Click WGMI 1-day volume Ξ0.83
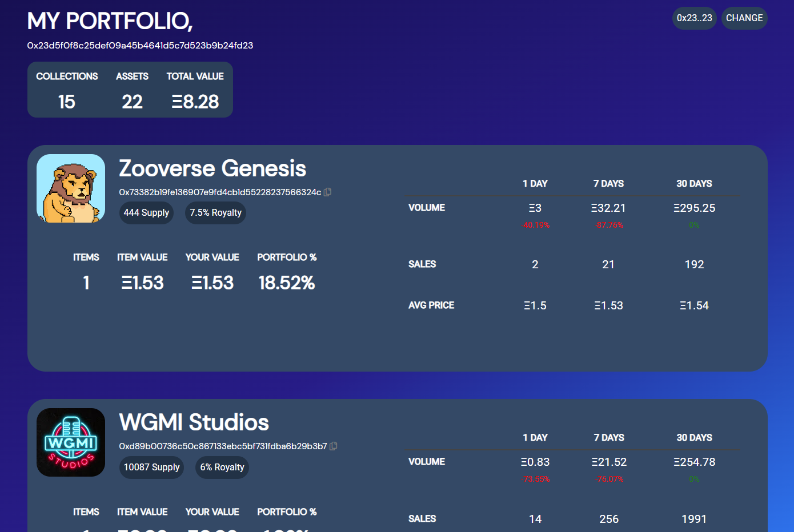The width and height of the screenshot is (794, 532). pos(535,462)
